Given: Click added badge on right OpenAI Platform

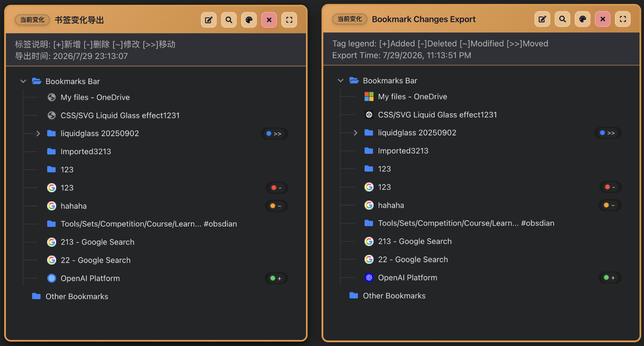Looking at the screenshot, I should (x=610, y=277).
